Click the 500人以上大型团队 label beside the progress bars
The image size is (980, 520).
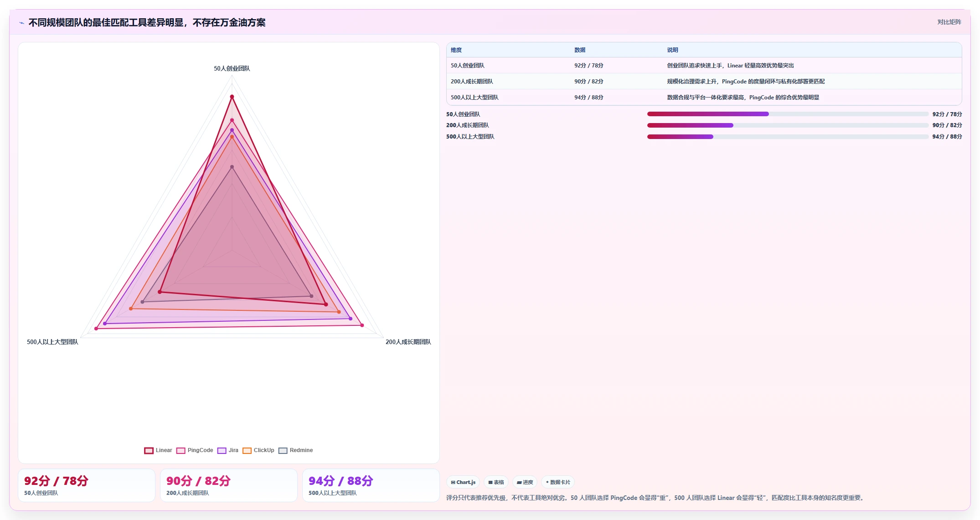pyautogui.click(x=470, y=137)
